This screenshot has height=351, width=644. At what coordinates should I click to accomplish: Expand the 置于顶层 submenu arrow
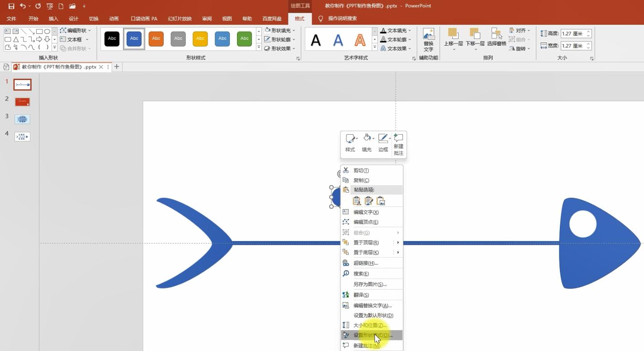(398, 243)
